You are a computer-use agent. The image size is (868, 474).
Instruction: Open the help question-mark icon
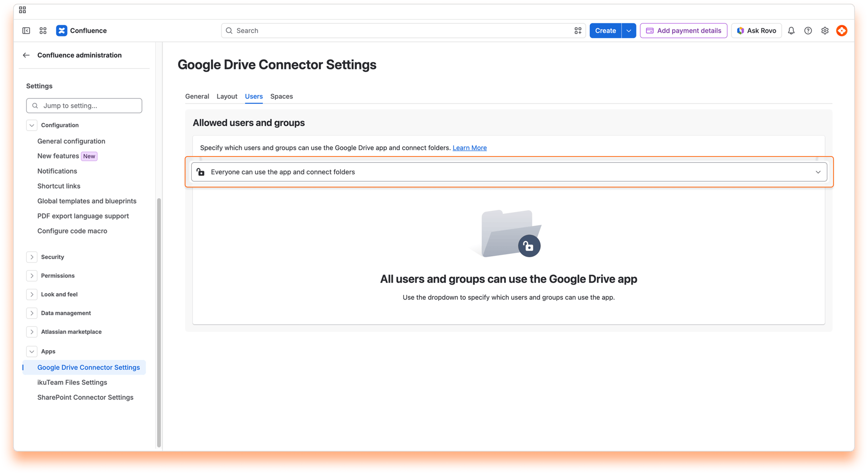coord(808,31)
